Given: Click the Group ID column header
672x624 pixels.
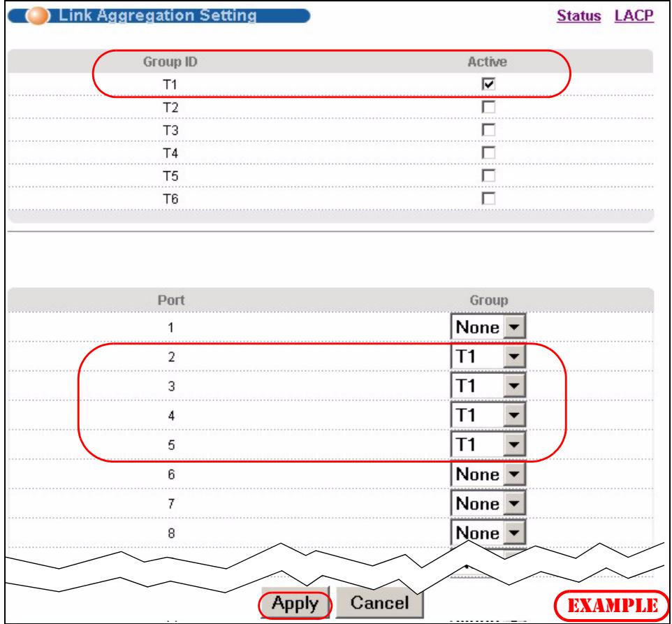Looking at the screenshot, I should pyautogui.click(x=170, y=61).
